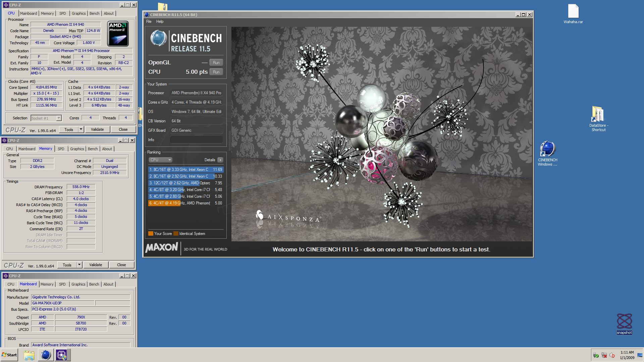Open the Help menu in CINEBENCH
Screen dimensions: 644x362
pyautogui.click(x=160, y=21)
